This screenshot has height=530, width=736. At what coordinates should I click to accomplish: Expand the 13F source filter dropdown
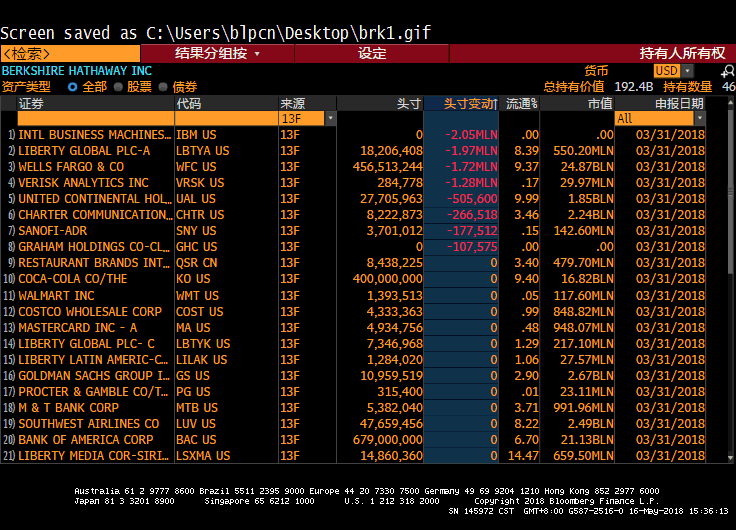(330, 118)
